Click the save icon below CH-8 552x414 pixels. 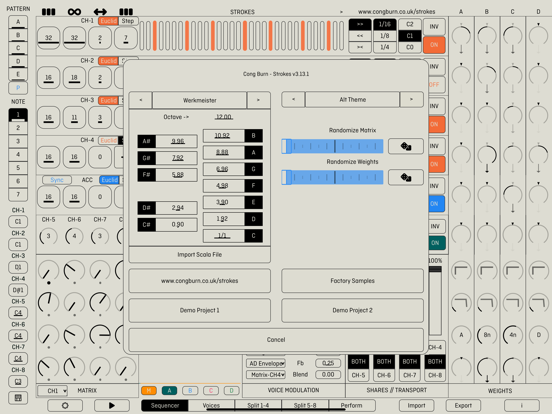pos(18,398)
